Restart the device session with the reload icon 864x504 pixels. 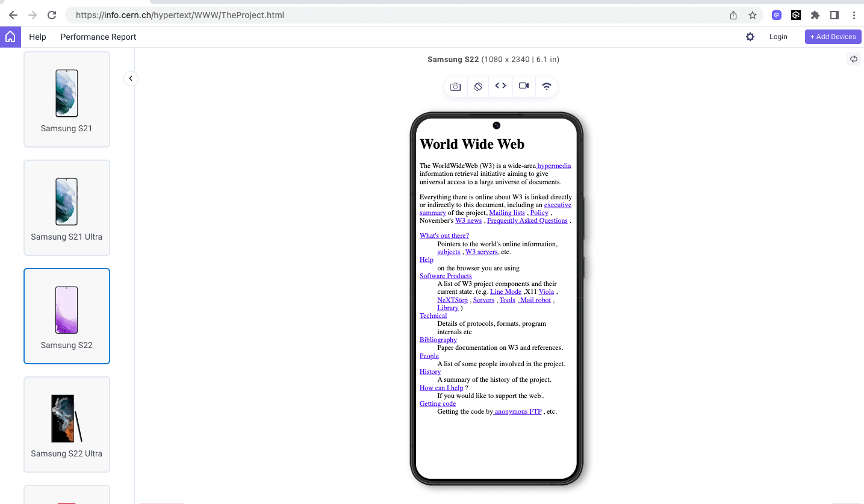[853, 59]
